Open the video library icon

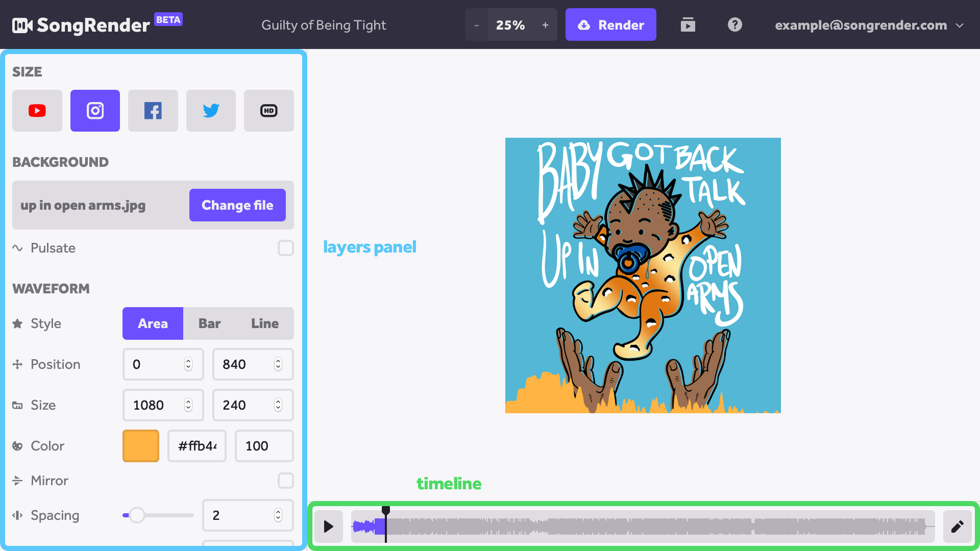(688, 24)
